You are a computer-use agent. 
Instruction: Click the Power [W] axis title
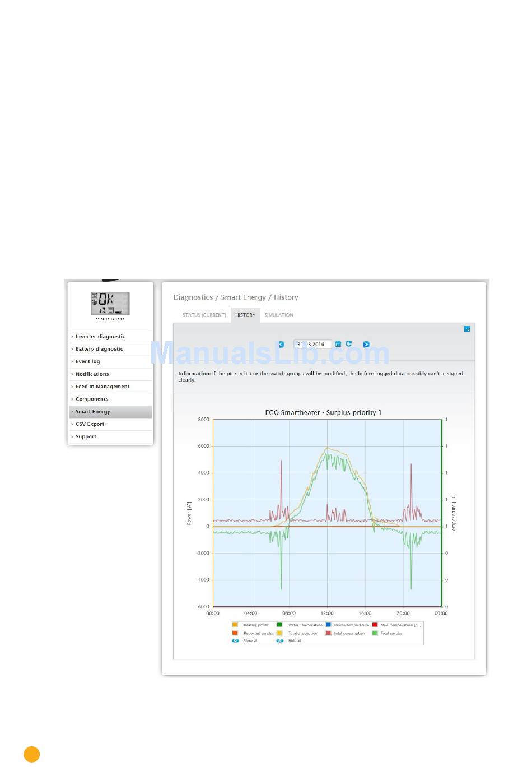[x=189, y=513]
